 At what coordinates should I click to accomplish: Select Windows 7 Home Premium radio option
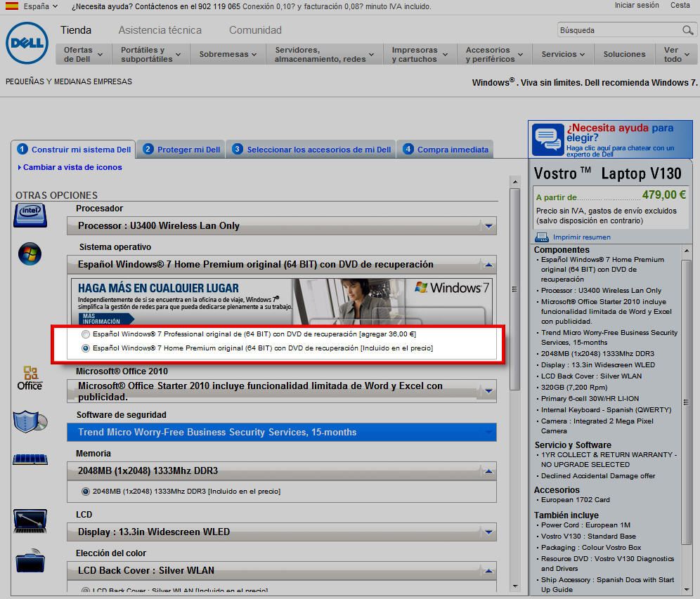pyautogui.click(x=86, y=348)
